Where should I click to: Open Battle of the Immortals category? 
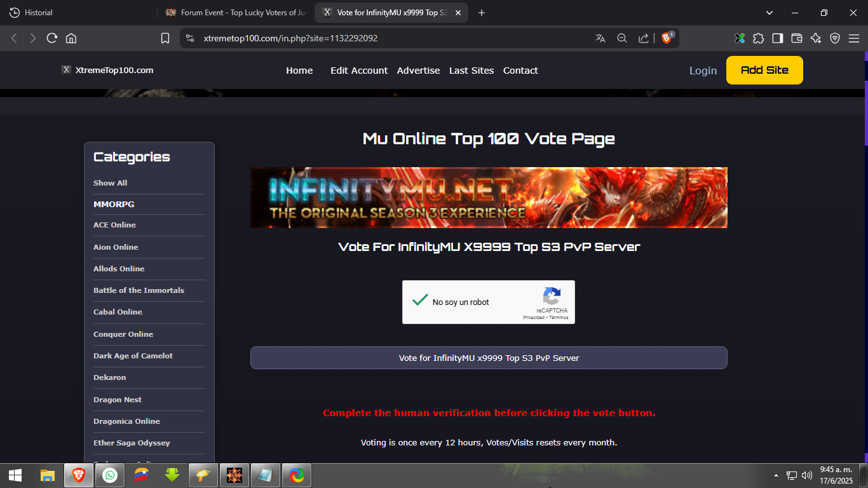[x=139, y=290]
